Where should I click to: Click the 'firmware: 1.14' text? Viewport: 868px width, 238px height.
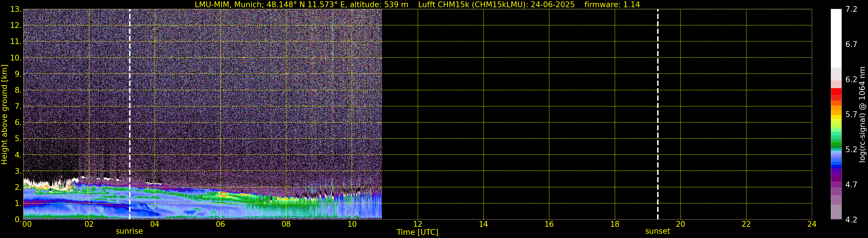tap(612, 4)
